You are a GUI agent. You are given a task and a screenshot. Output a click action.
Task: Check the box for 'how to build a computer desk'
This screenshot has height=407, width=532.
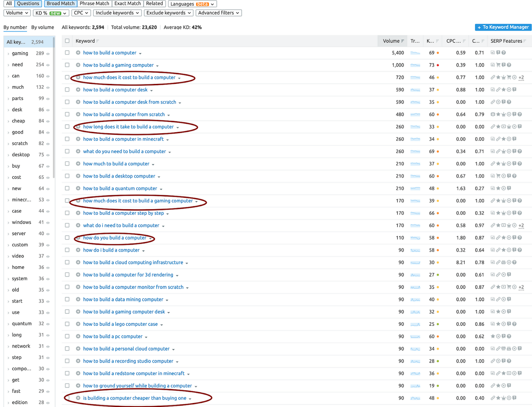pyautogui.click(x=67, y=90)
